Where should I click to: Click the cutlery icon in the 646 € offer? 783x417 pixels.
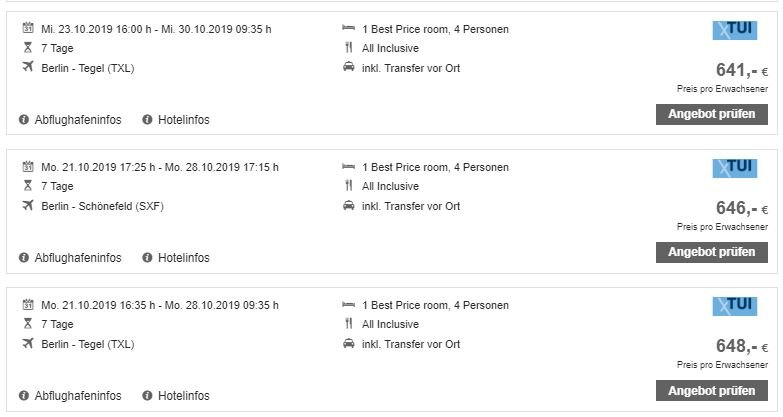(349, 186)
